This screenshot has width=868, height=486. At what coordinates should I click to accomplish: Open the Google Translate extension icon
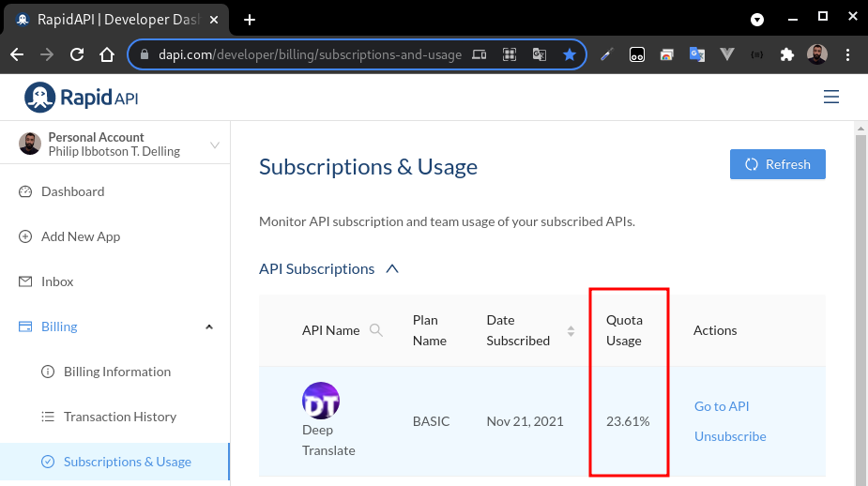(697, 54)
